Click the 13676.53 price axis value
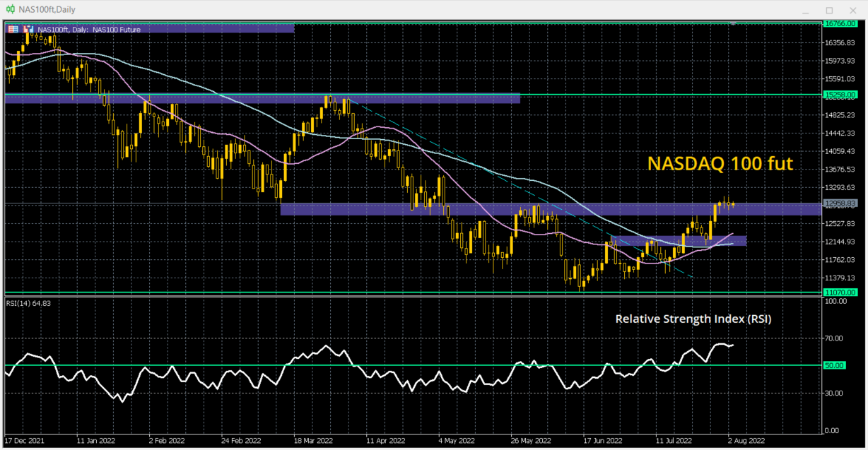868x450 pixels. (x=840, y=169)
